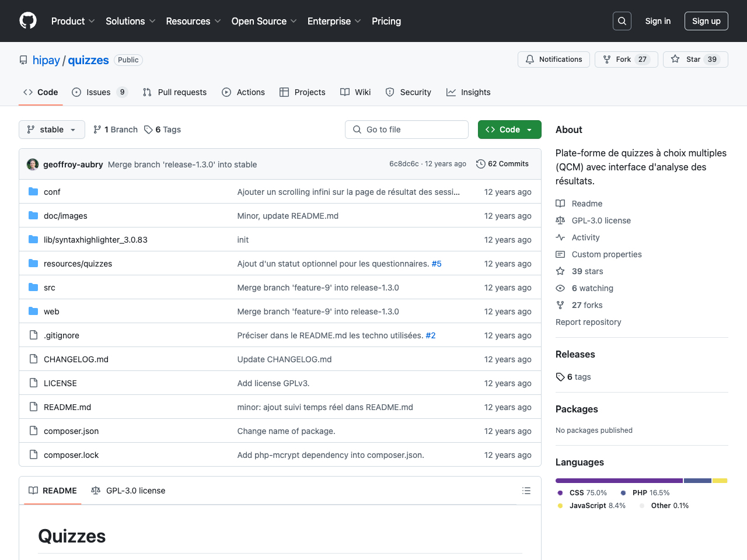Star the quizzes repository
Viewport: 747px width, 560px height.
696,60
